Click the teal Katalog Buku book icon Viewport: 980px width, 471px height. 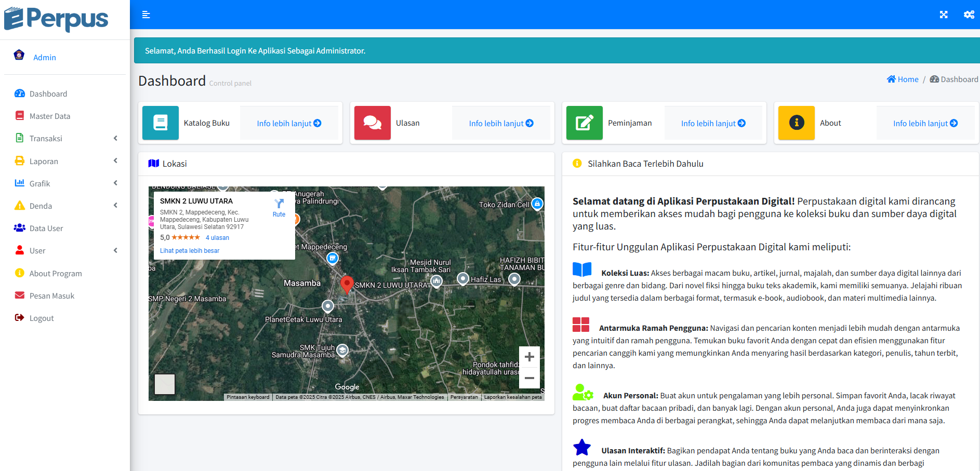[161, 123]
